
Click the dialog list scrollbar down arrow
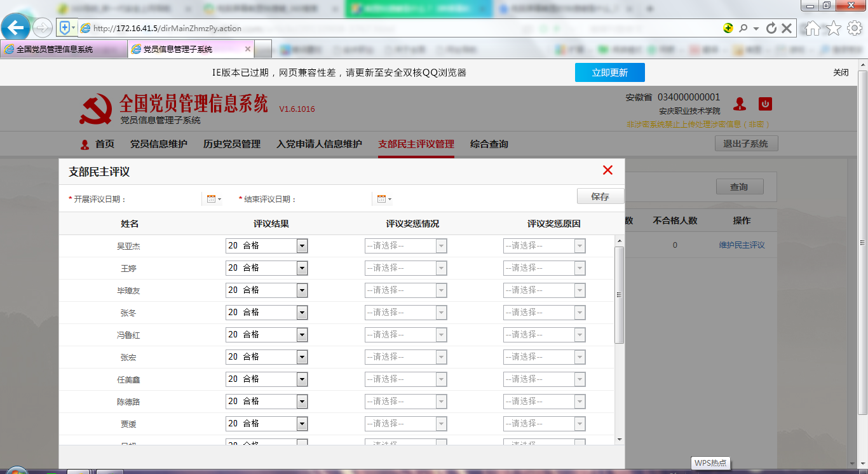tap(620, 439)
